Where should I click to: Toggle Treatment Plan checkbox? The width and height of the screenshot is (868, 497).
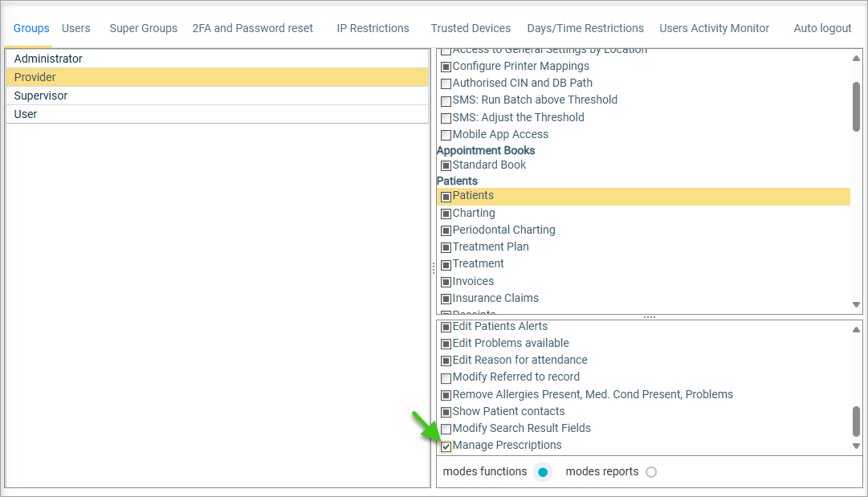click(x=446, y=248)
